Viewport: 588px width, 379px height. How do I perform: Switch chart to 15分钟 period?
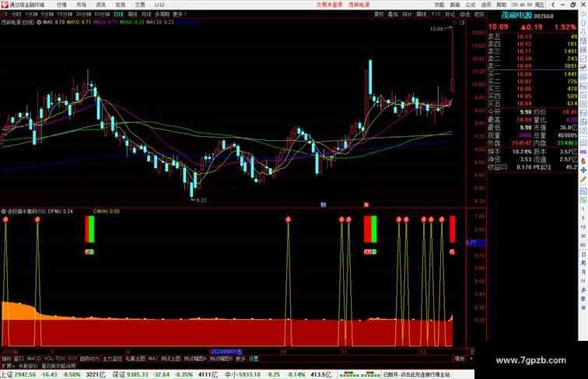(x=65, y=14)
